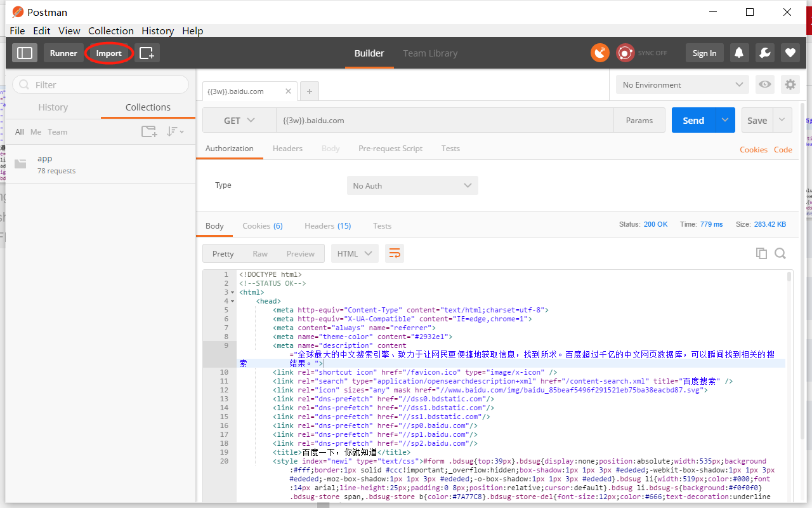Open the GET method dropdown

point(239,120)
